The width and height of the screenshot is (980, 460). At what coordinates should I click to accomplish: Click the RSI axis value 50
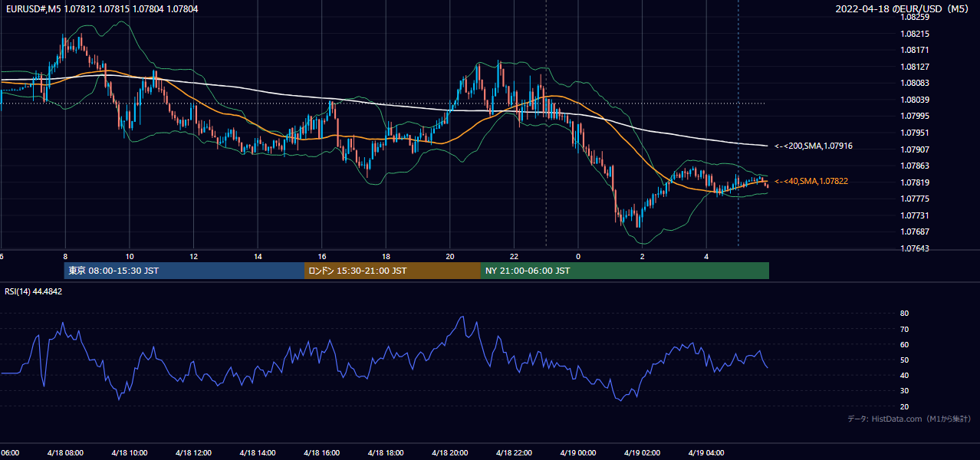pyautogui.click(x=904, y=360)
